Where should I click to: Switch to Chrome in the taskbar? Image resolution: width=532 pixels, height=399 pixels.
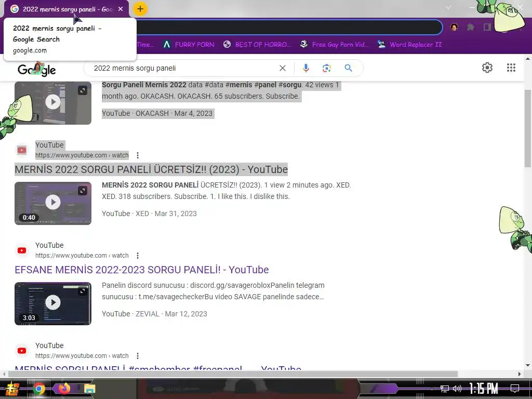pyautogui.click(x=38, y=389)
